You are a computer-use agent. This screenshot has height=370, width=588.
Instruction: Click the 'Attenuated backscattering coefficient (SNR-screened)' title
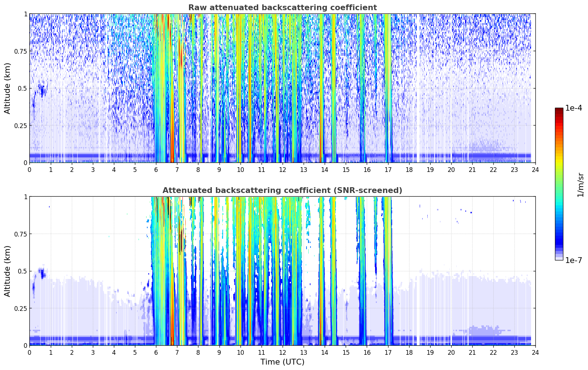point(282,190)
